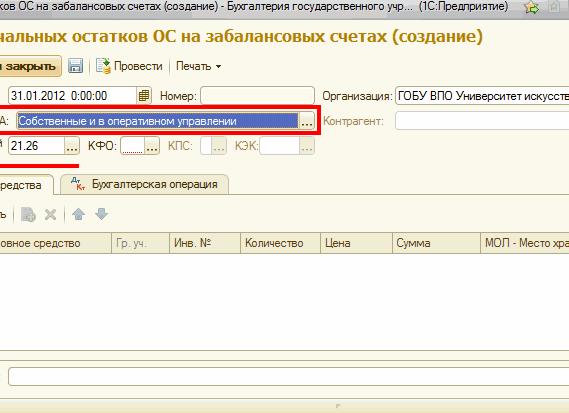
Task: Click the date field 31.01.2012
Action: [72, 96]
